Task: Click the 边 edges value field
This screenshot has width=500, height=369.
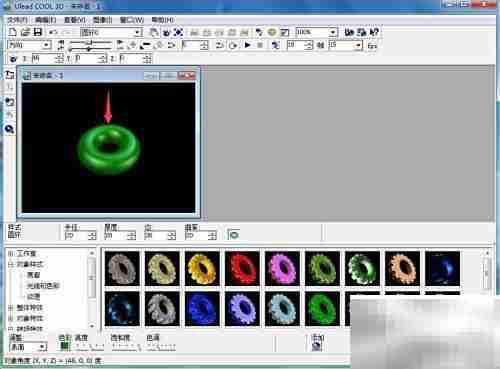Action: 156,236
